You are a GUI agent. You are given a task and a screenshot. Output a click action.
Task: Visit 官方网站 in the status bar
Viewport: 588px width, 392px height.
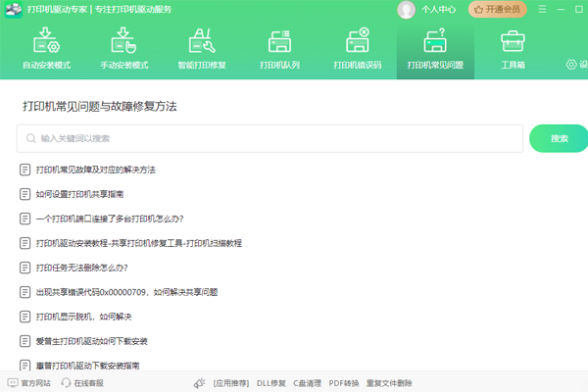(x=29, y=383)
